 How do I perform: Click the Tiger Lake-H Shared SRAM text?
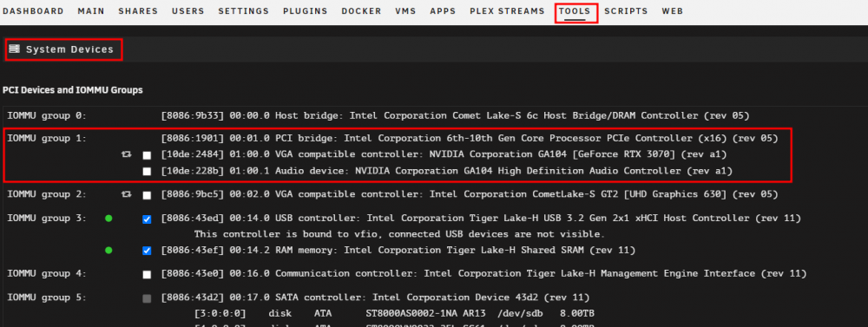(x=398, y=251)
